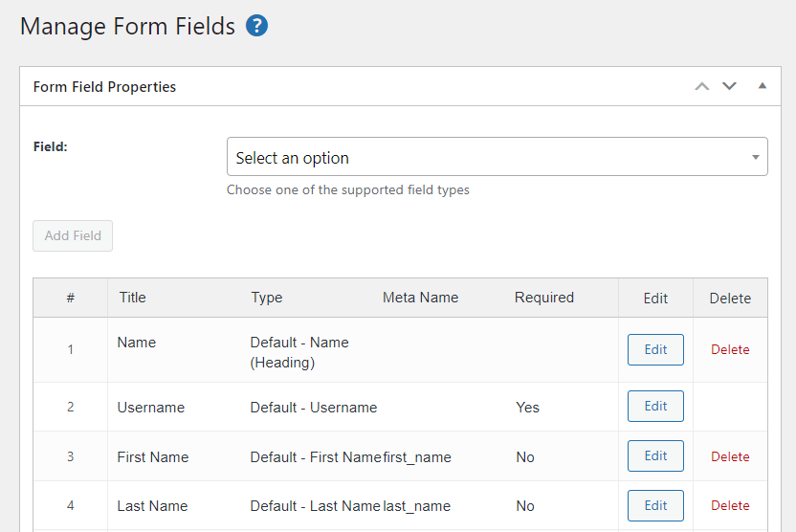Edit the Username field
796x532 pixels.
(x=655, y=406)
